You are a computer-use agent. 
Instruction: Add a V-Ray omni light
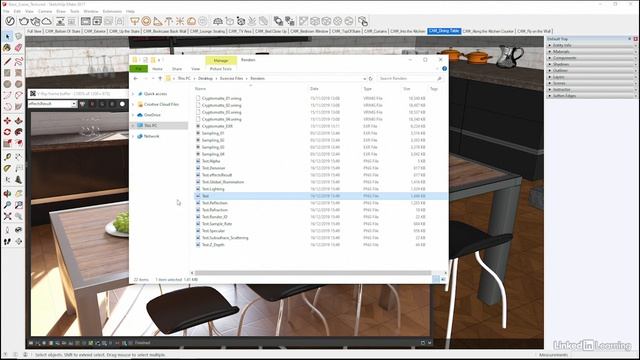(180, 21)
